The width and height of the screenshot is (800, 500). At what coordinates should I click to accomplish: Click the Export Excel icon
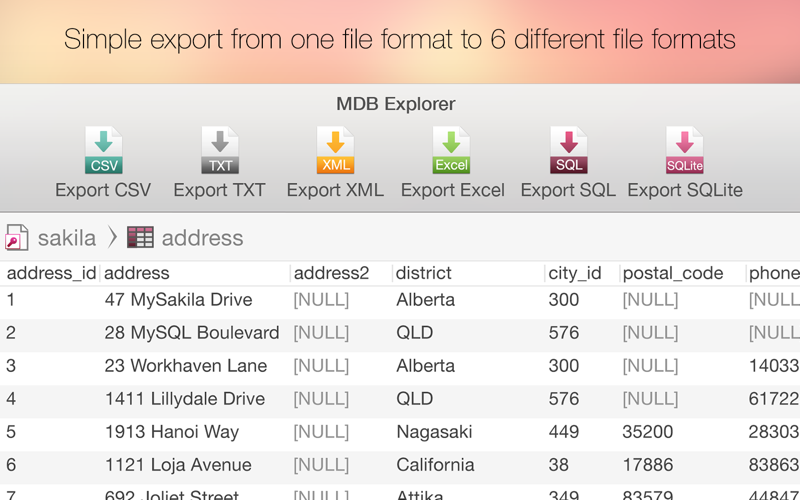452,150
